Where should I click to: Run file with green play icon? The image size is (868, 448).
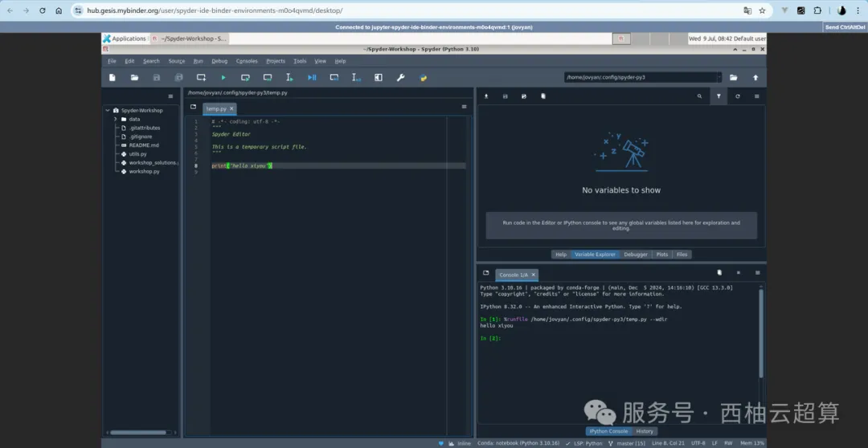pos(223,78)
